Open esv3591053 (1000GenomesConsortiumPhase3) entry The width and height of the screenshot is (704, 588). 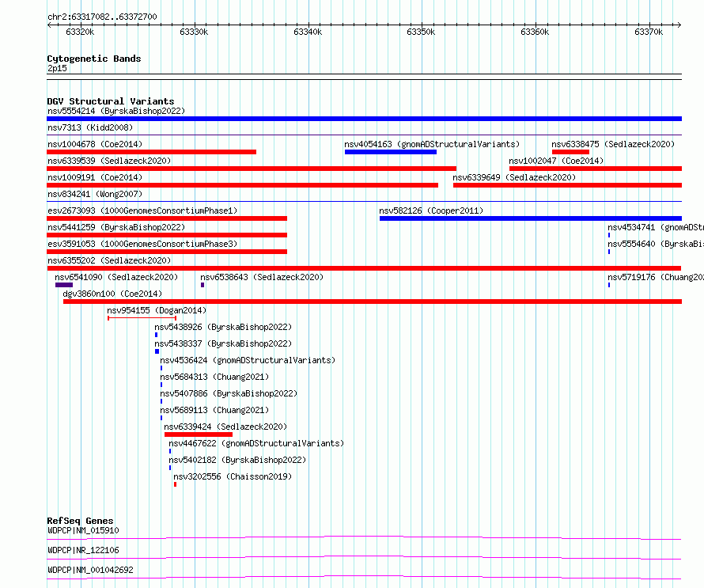pos(142,244)
